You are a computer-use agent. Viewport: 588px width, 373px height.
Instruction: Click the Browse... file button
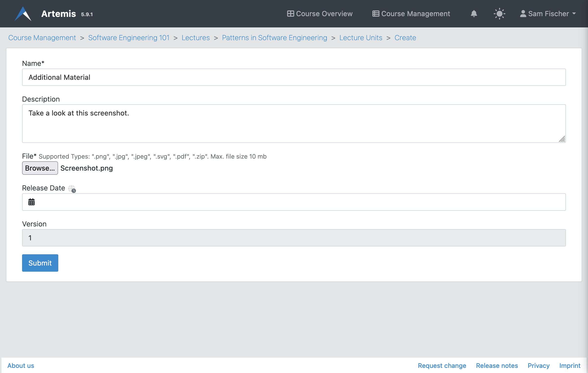click(x=40, y=168)
